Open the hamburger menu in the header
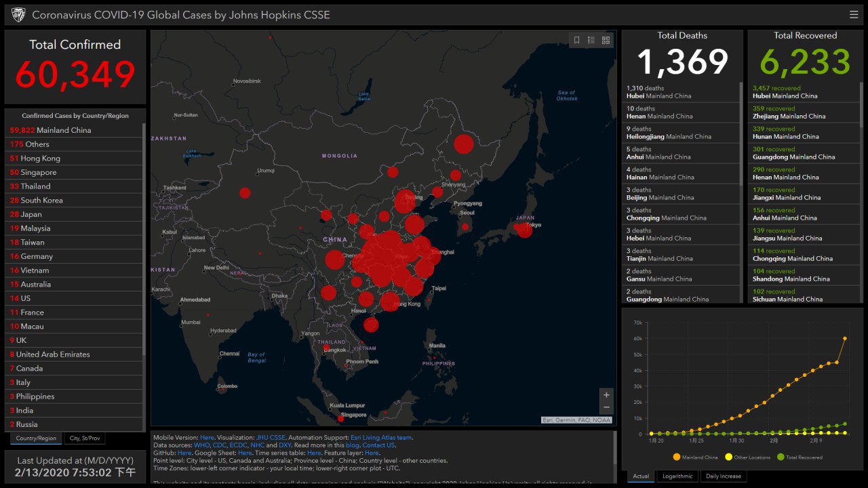Viewport: 868px width, 488px height. (x=853, y=14)
